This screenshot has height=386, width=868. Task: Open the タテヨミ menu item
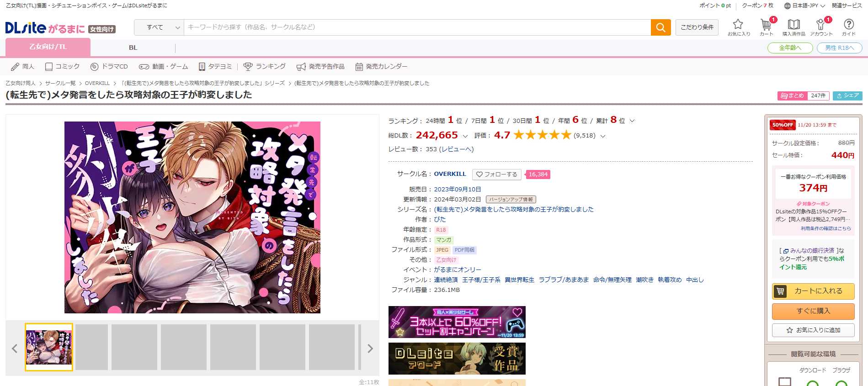coord(215,67)
